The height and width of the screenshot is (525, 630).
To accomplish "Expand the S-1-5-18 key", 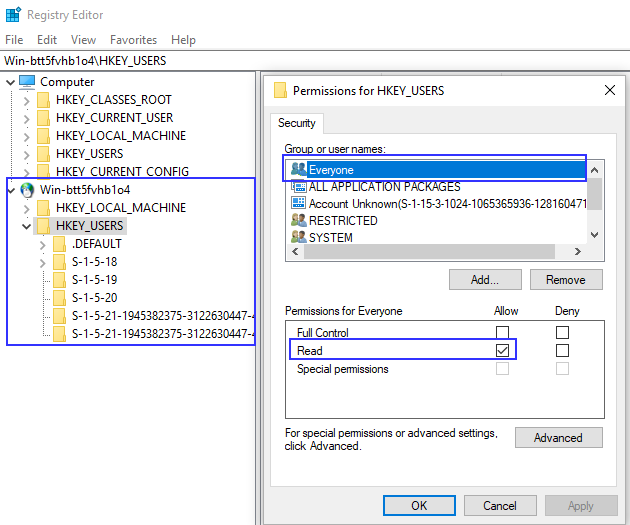I will [x=43, y=263].
